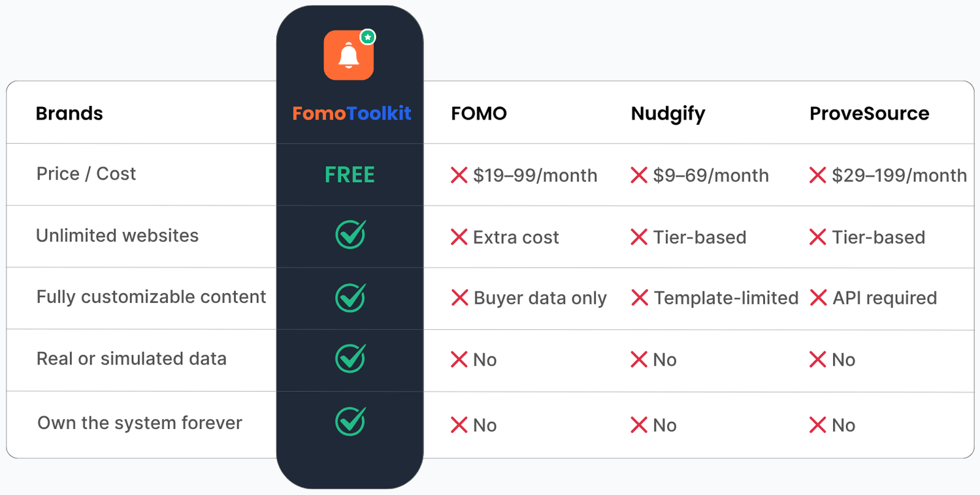Click the red X beside FOMO Extra cost
Screen dimensions: 980x495
point(459,237)
